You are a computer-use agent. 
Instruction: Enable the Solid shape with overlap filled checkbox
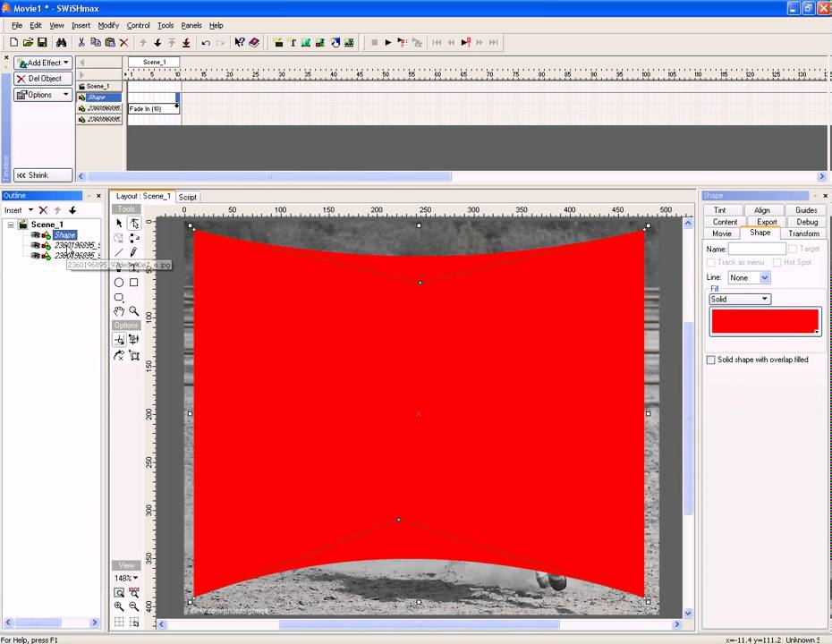tap(711, 360)
